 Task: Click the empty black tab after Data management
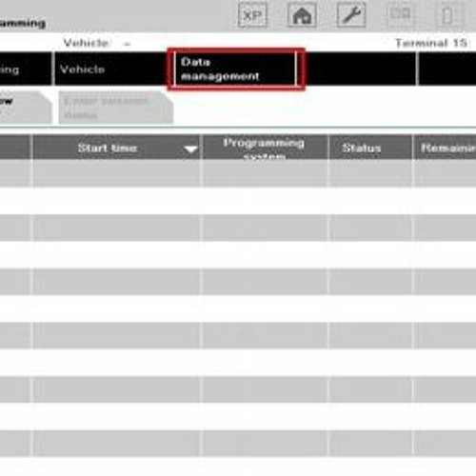[x=360, y=69]
